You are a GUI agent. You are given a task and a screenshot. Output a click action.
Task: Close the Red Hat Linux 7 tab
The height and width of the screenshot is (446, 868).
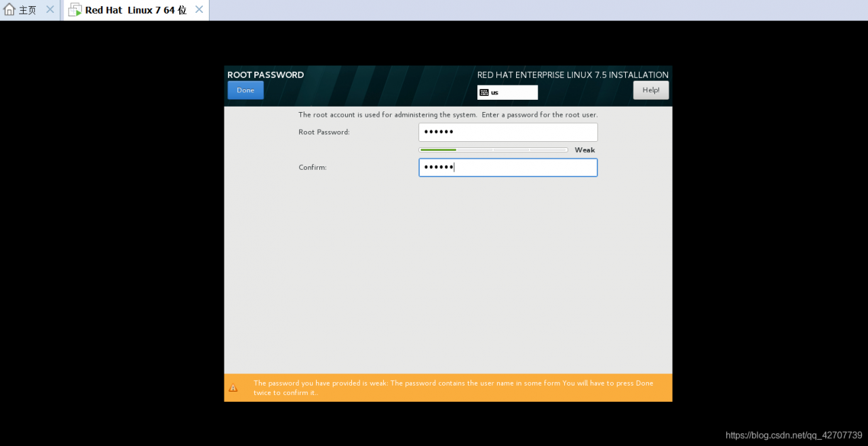click(199, 10)
